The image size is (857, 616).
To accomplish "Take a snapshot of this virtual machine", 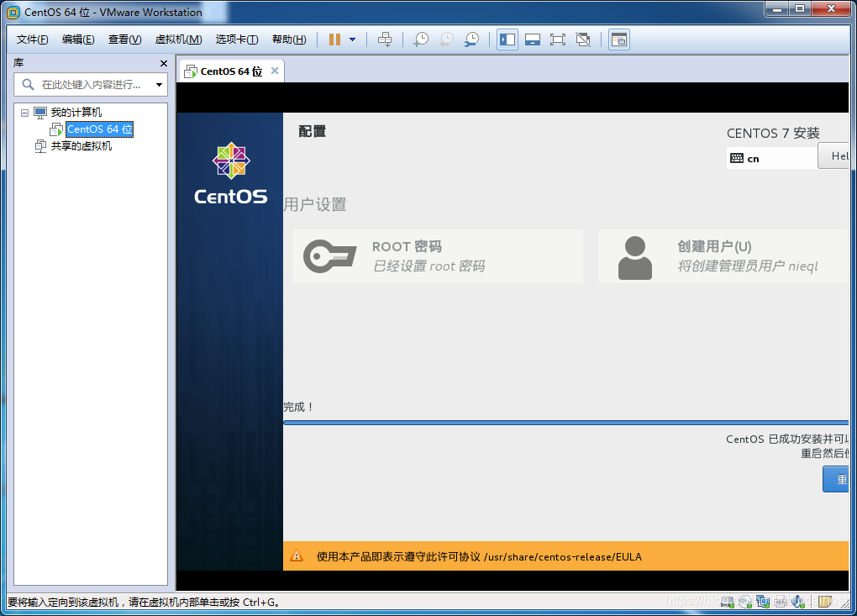I will (421, 39).
